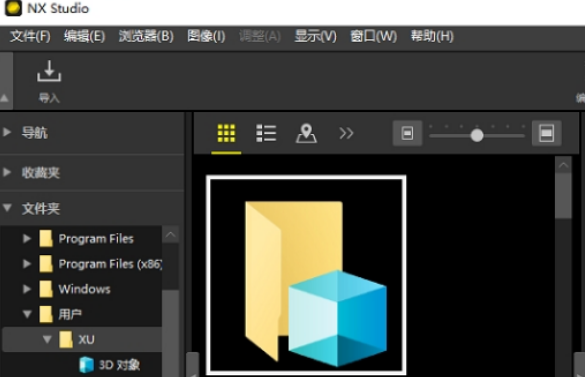This screenshot has height=377, width=585.
Task: Click the 3D objects folder thumbnail
Action: (x=306, y=275)
